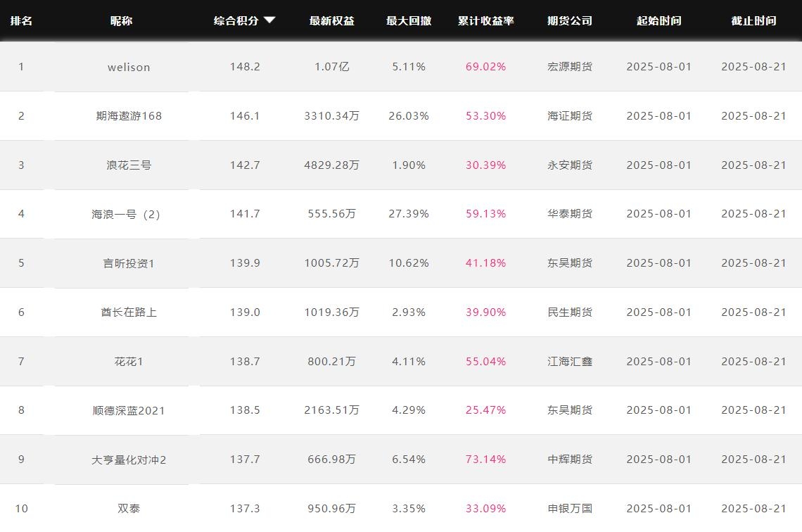The width and height of the screenshot is (802, 532).
Task: Click the 海证期货 company cell
Action: tap(570, 115)
